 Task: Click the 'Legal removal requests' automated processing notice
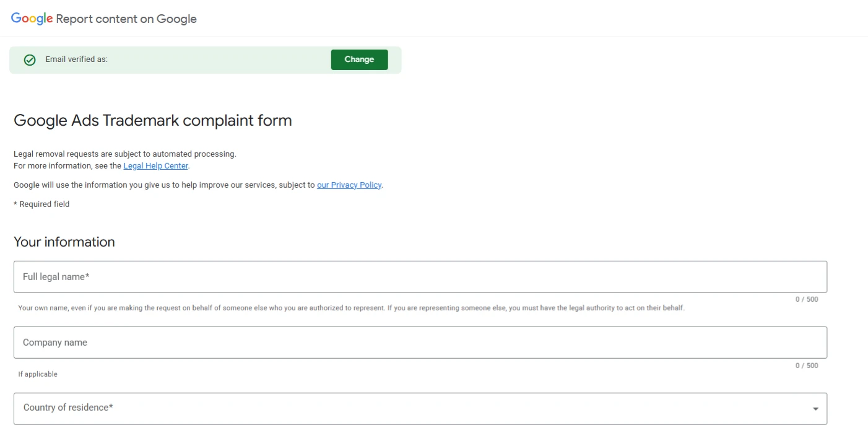tap(125, 154)
